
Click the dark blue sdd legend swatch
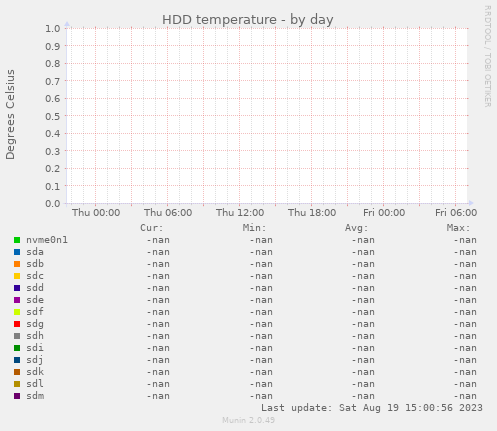click(x=17, y=288)
